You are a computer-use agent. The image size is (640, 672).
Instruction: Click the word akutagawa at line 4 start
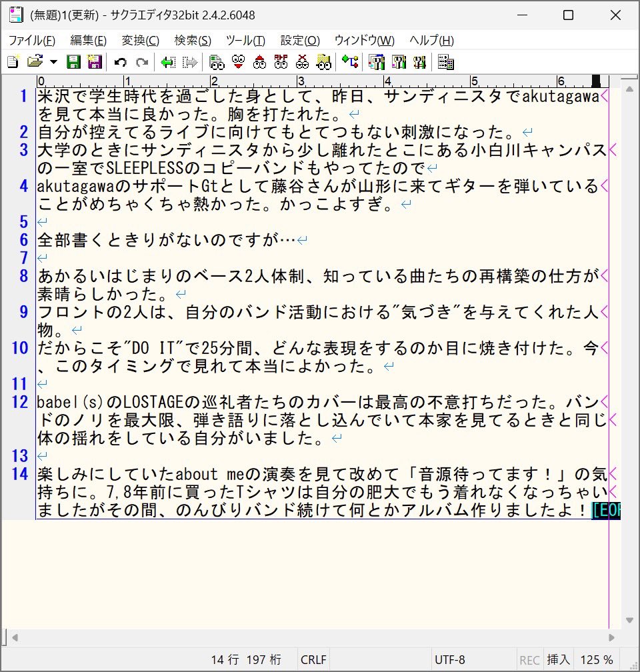(75, 186)
